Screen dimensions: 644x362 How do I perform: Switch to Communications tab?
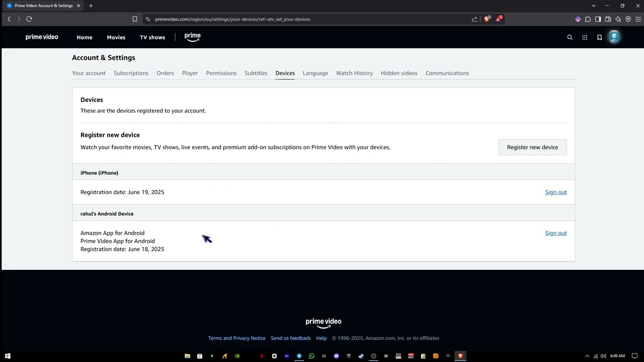(x=447, y=73)
